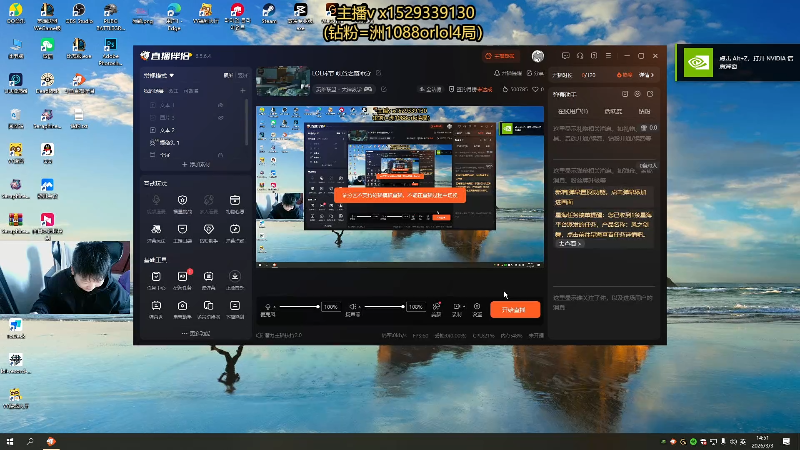
Task: Select the first tab above the source list
Action: 154,91
